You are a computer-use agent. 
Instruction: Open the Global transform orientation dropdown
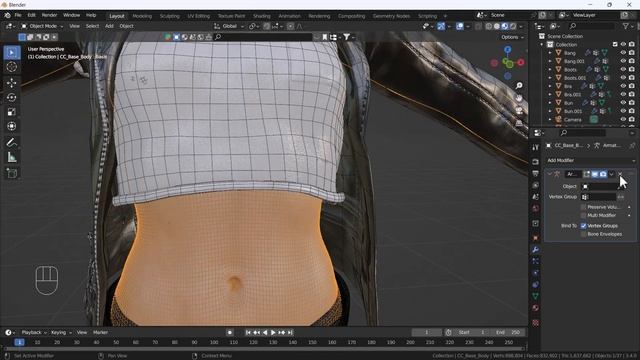point(229,26)
